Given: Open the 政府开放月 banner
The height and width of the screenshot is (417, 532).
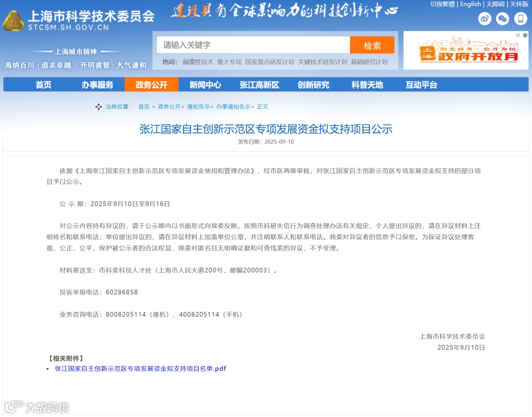Looking at the screenshot, I should [466, 51].
